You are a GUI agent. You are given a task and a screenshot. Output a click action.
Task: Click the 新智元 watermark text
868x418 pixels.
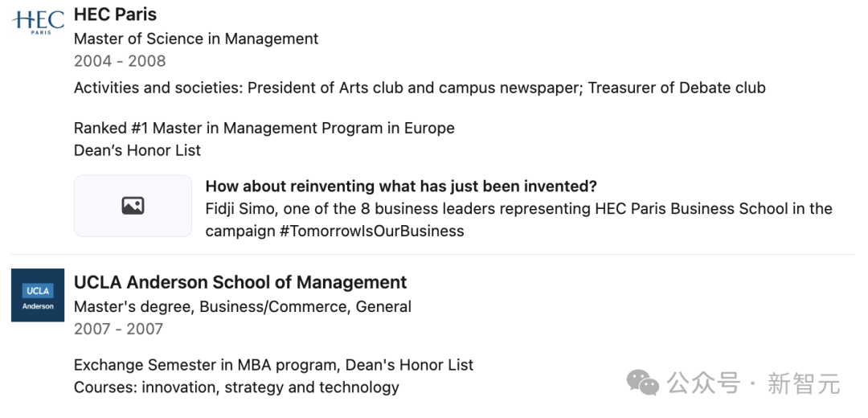tap(803, 383)
